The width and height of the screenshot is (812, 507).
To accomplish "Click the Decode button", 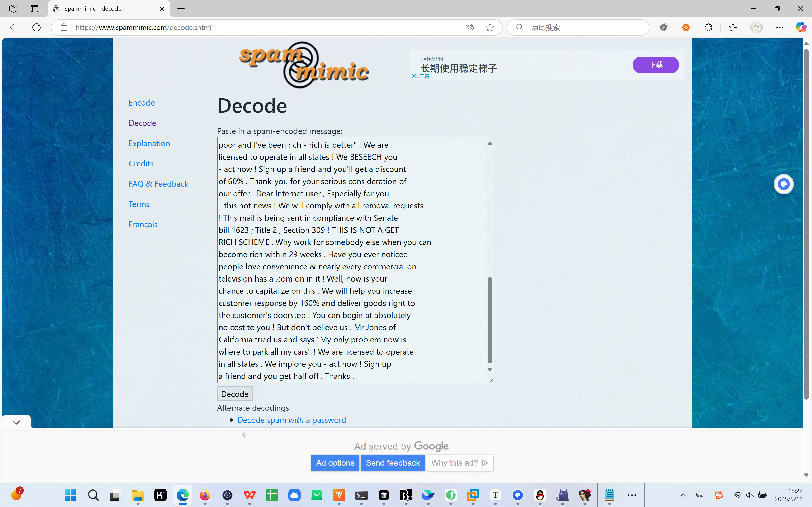I will pyautogui.click(x=235, y=394).
